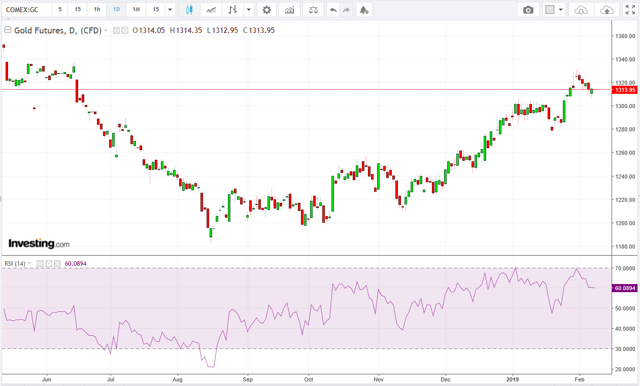The width and height of the screenshot is (640, 386).
Task: Remove the RSI indicator with X
Action: [57, 264]
